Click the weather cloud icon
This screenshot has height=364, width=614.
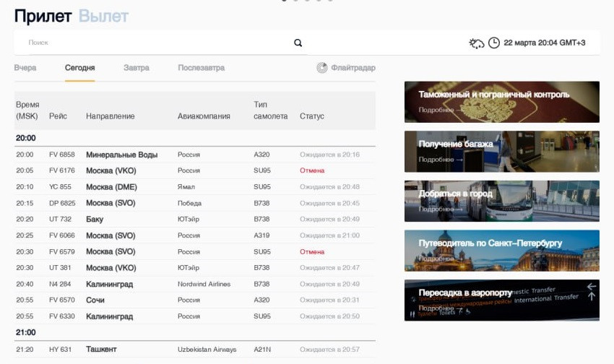point(477,43)
